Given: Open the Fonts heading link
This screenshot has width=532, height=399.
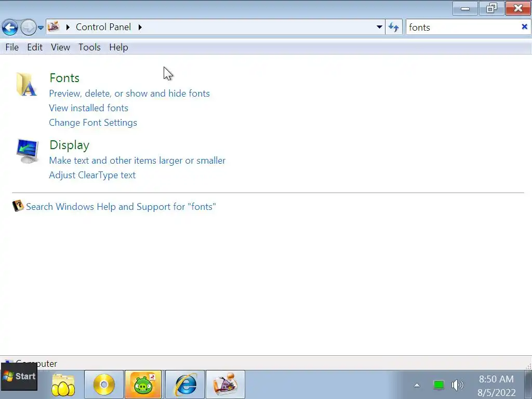Looking at the screenshot, I should 64,78.
